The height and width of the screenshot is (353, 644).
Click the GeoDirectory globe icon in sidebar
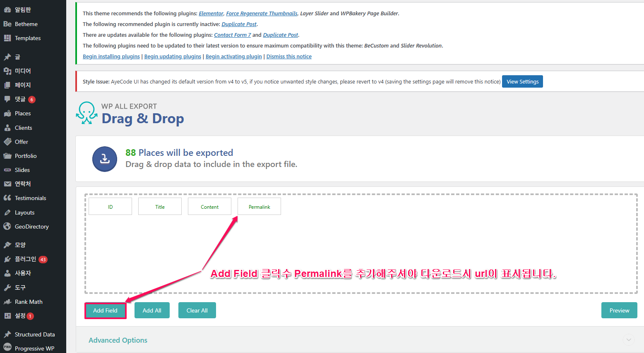[7, 227]
